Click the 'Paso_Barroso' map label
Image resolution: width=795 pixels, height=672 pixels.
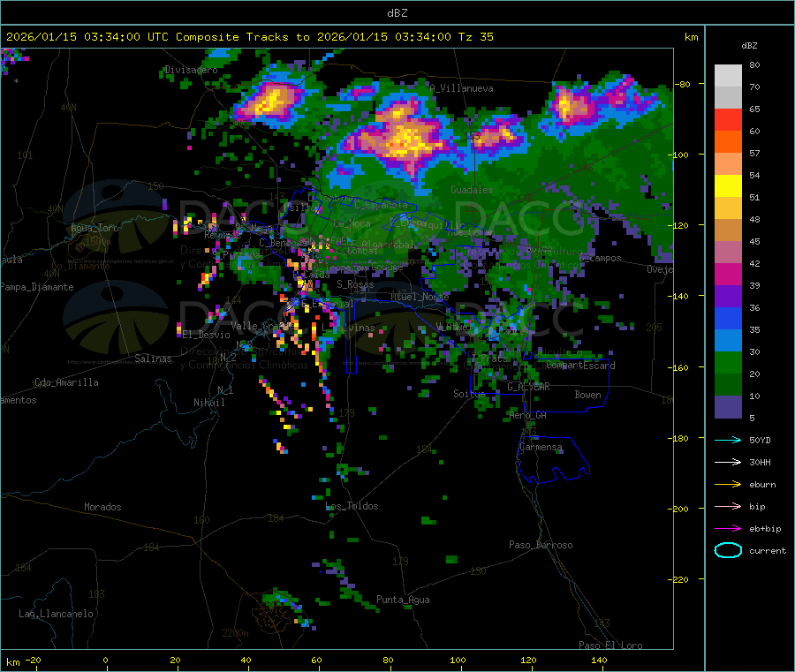coord(541,545)
